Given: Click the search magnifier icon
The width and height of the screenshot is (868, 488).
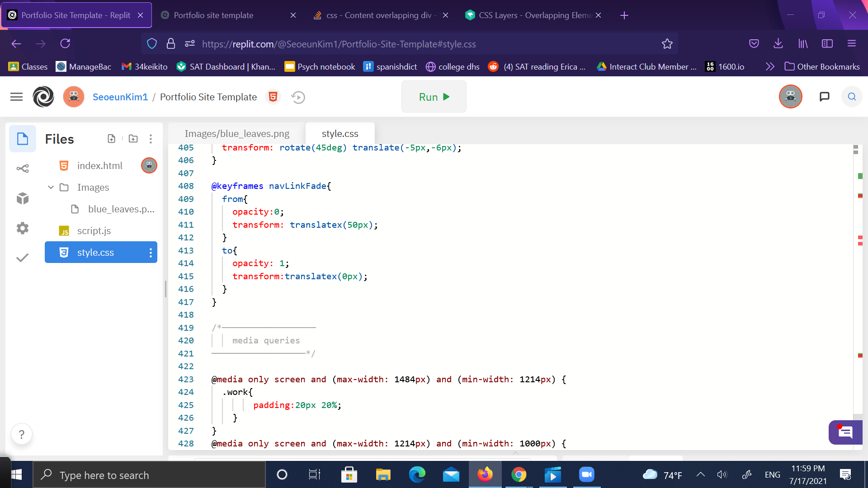Looking at the screenshot, I should [x=852, y=97].
